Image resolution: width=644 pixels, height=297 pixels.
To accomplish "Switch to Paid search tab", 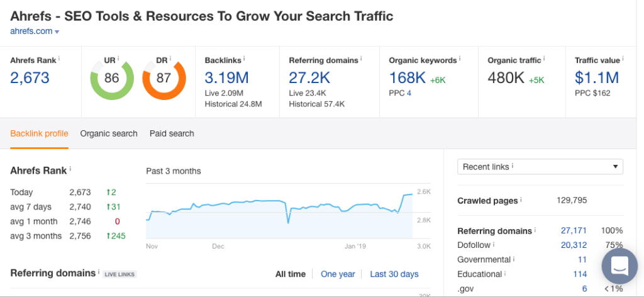I will click(172, 133).
